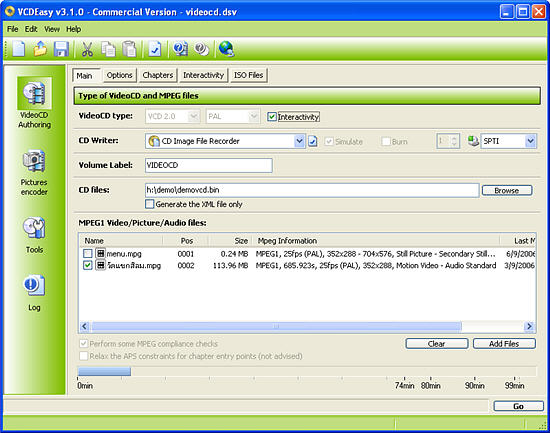The height and width of the screenshot is (433, 550).
Task: Click the Volume Label input field
Action: click(x=209, y=165)
